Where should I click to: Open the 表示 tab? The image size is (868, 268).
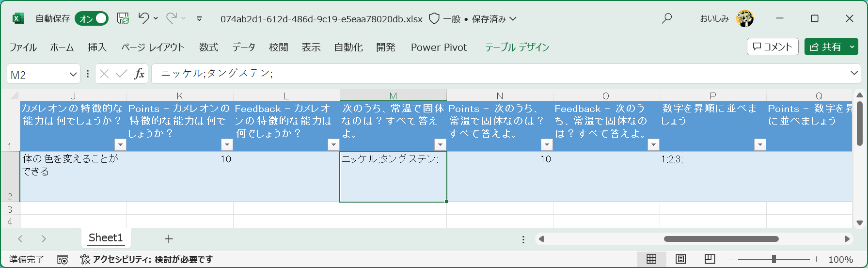click(x=311, y=47)
